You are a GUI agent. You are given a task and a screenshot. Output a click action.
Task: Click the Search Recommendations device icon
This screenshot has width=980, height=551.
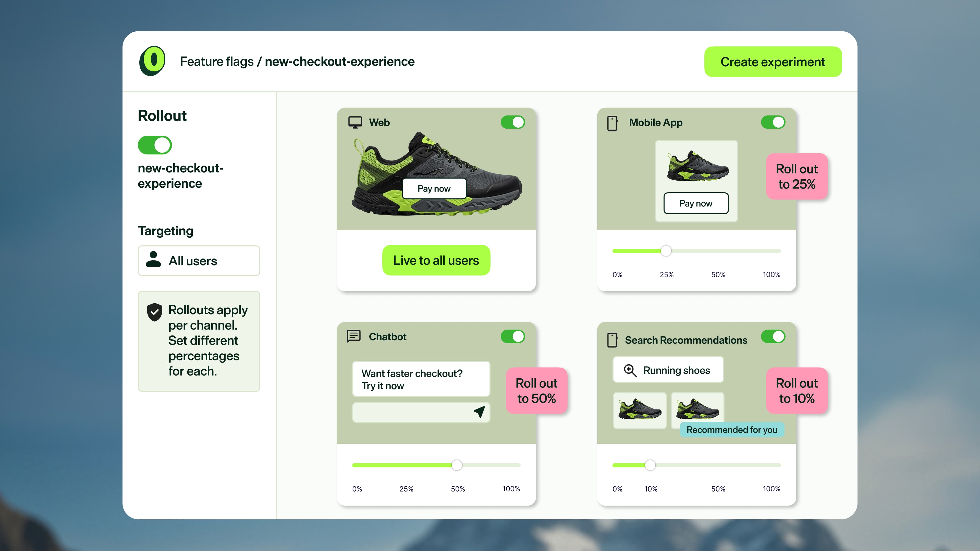click(x=612, y=340)
